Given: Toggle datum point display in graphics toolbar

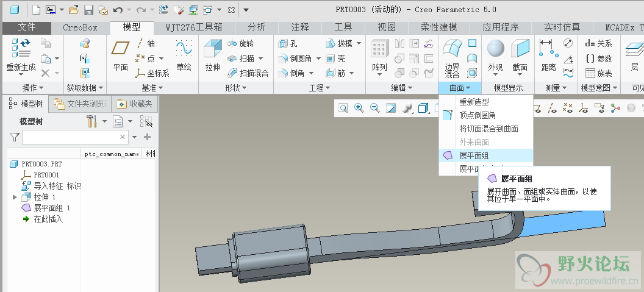Looking at the screenshot, I should pyautogui.click(x=568, y=108).
